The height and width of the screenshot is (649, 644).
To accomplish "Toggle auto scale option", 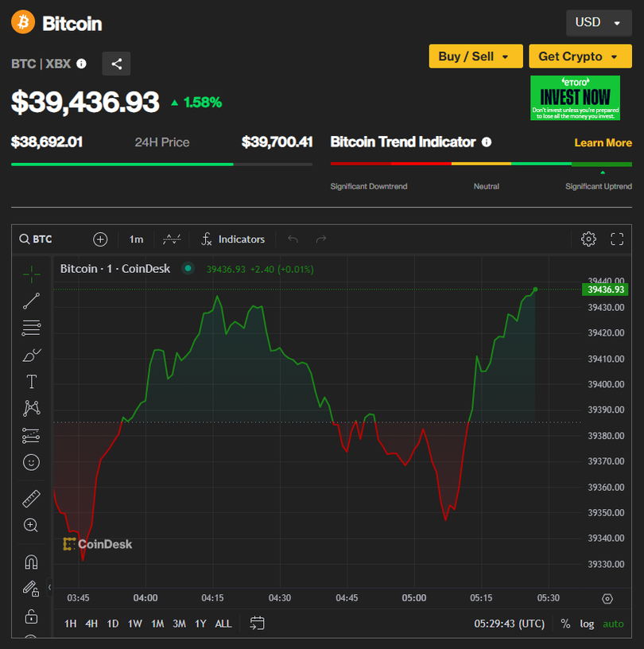I will (613, 624).
